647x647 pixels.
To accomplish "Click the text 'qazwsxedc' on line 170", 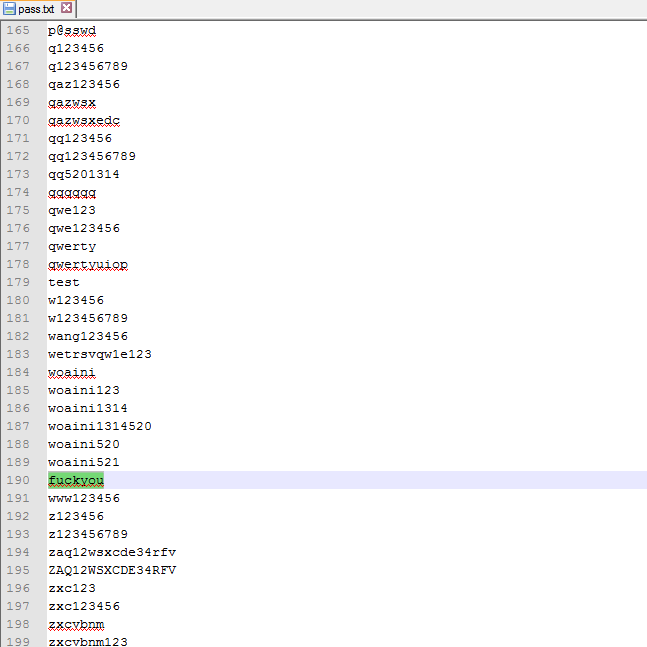I will (84, 120).
